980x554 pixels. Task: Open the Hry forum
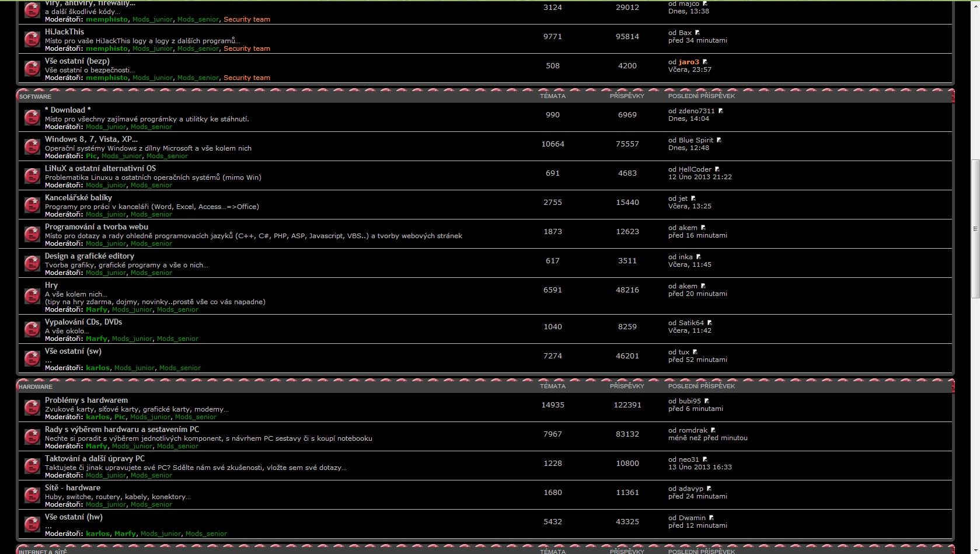[51, 285]
